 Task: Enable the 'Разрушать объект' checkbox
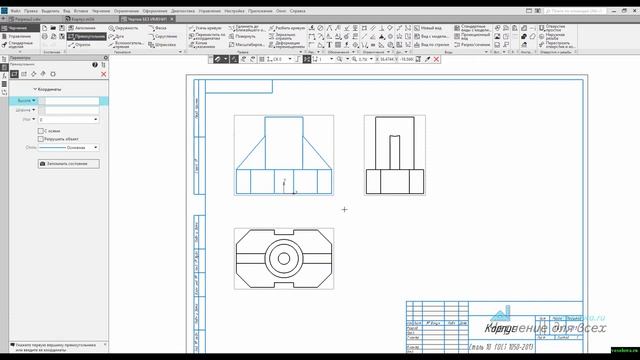40,139
